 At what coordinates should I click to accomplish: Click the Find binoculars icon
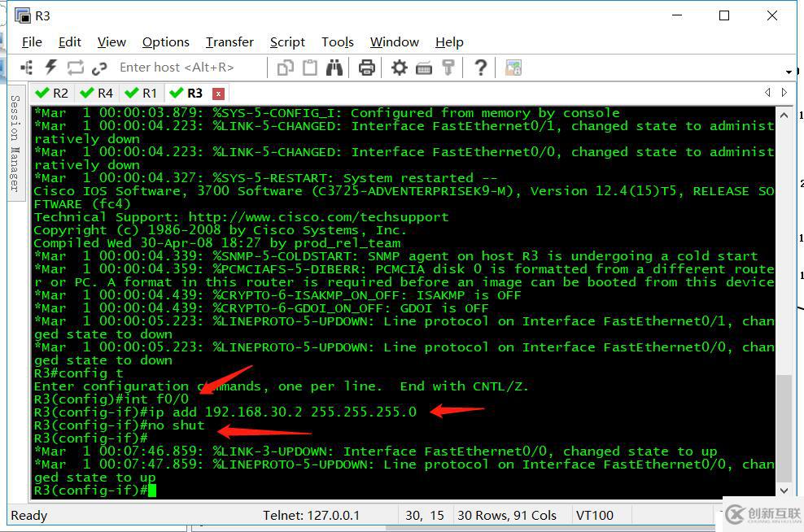click(334, 68)
